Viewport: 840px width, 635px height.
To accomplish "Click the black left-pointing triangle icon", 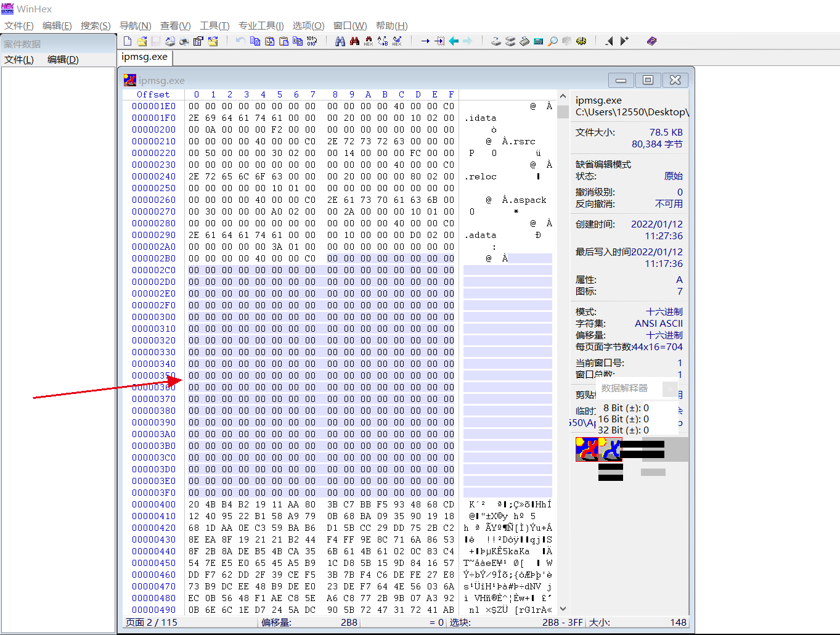I will coord(609,41).
